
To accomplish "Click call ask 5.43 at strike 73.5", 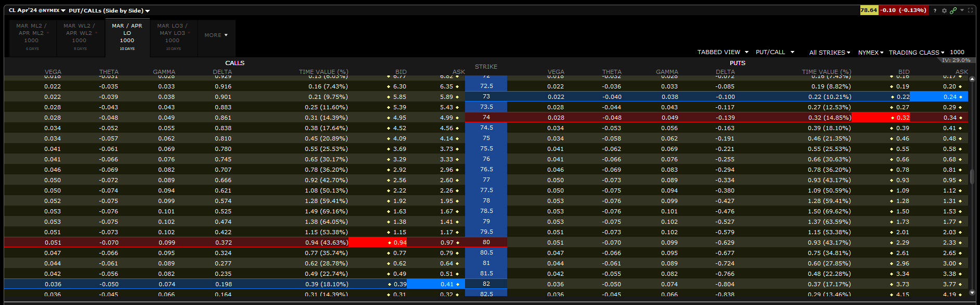I will click(x=446, y=107).
